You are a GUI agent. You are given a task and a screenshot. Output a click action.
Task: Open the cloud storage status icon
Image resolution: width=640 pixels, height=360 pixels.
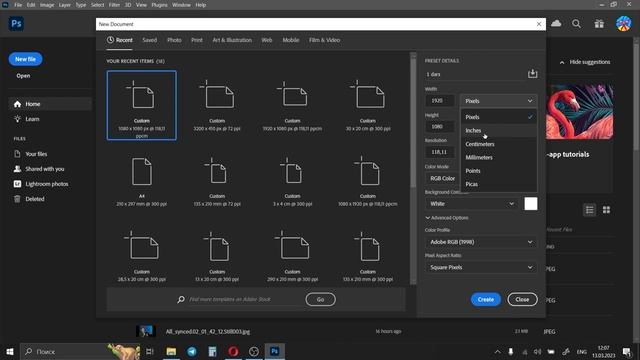[556, 24]
